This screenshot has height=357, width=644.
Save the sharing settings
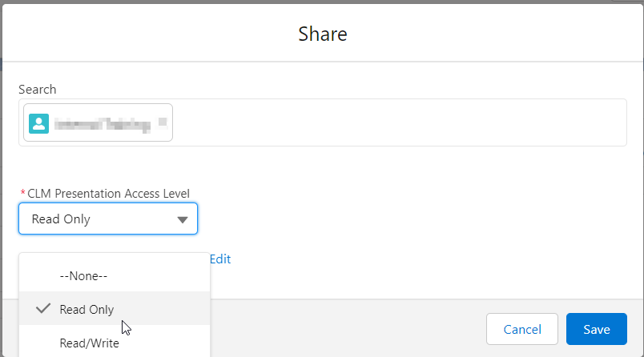coord(596,329)
